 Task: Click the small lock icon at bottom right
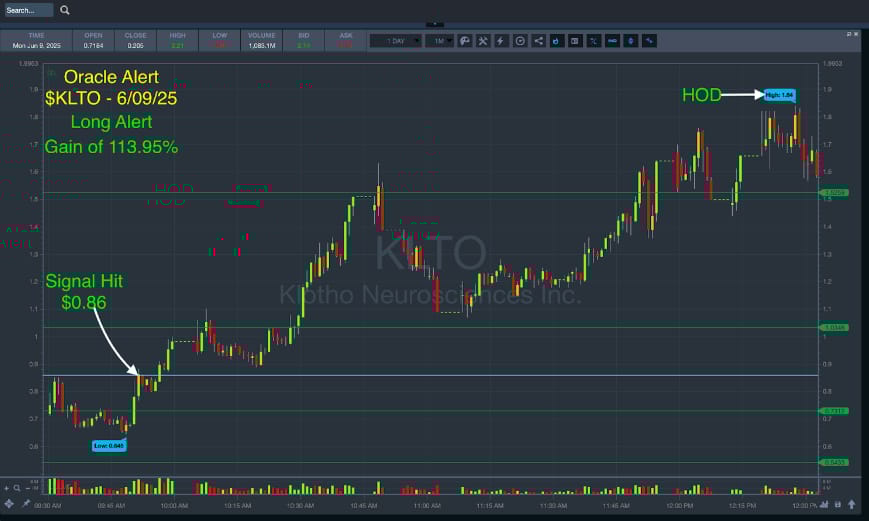click(x=837, y=504)
